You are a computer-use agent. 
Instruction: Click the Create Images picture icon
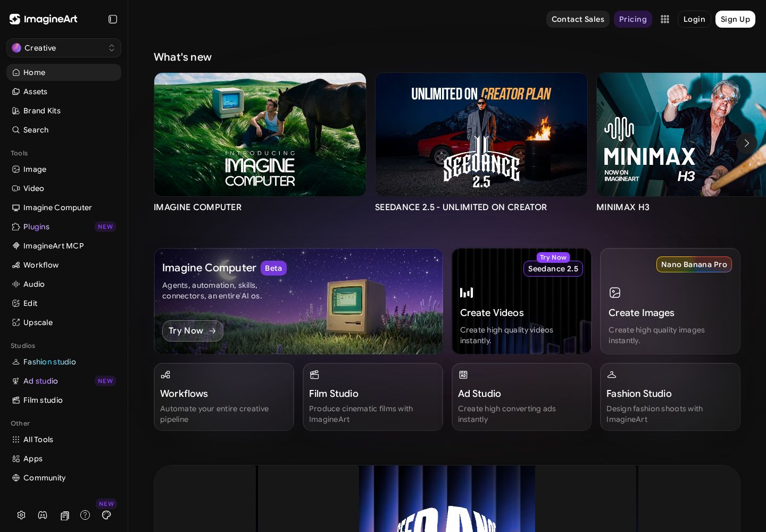pos(615,293)
